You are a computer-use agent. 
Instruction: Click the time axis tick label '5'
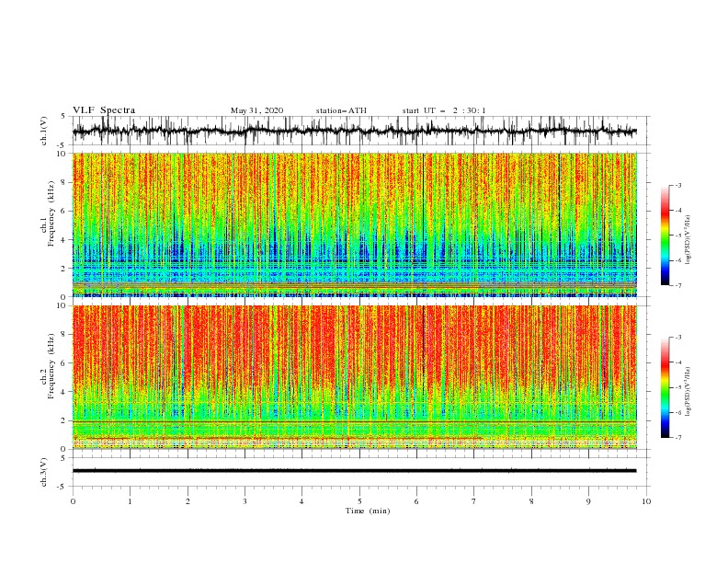tap(359, 501)
